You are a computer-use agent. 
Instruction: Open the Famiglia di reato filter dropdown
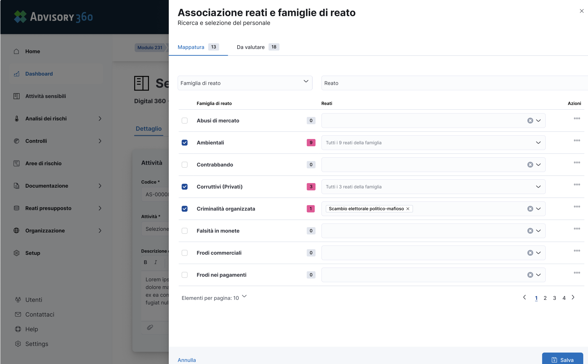point(245,83)
